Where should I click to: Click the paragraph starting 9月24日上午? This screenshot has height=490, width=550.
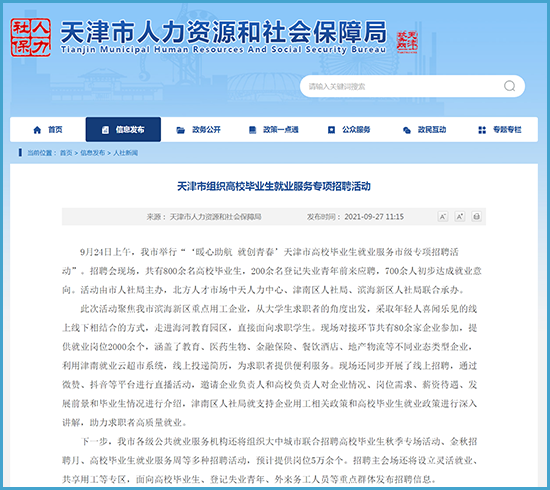coord(272,271)
